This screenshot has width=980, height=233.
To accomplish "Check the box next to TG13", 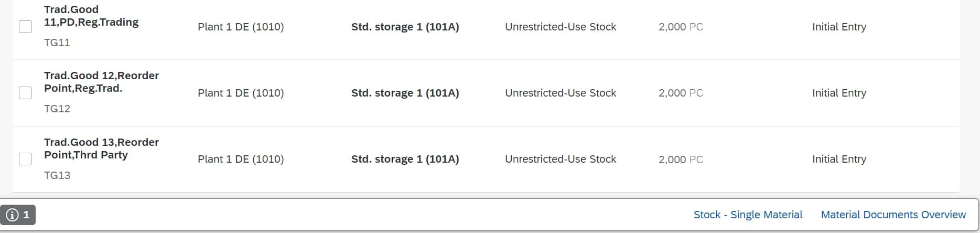I will (x=25, y=159).
